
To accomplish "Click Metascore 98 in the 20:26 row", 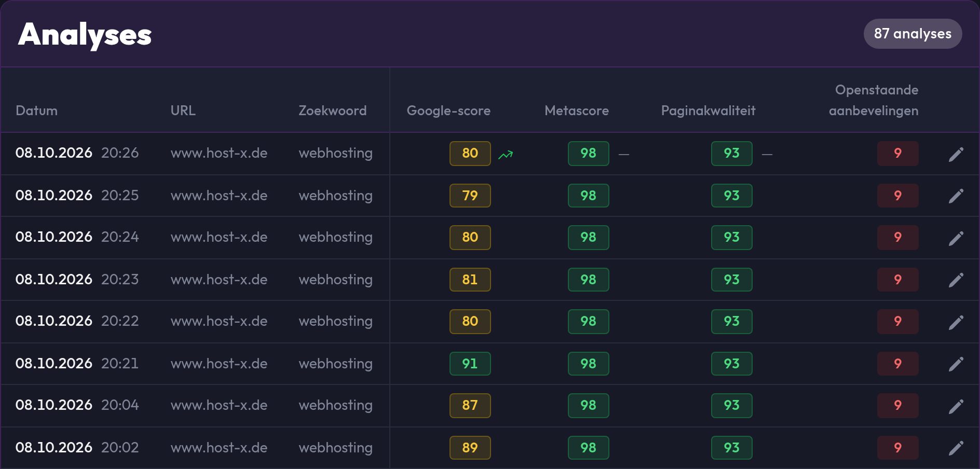I will click(589, 154).
